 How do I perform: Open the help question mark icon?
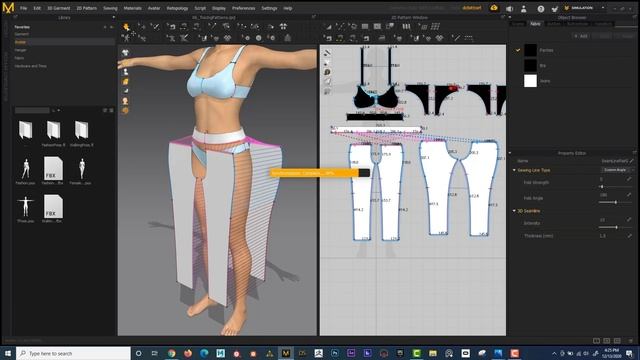[540, 8]
